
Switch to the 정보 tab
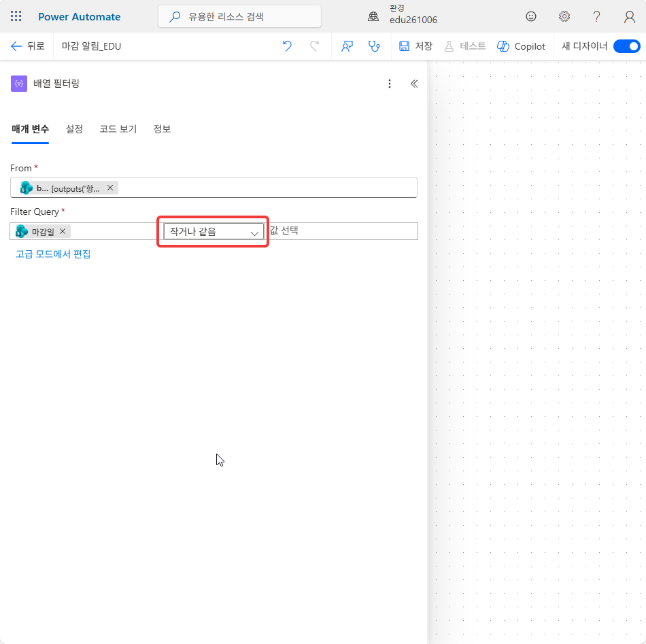[162, 129]
